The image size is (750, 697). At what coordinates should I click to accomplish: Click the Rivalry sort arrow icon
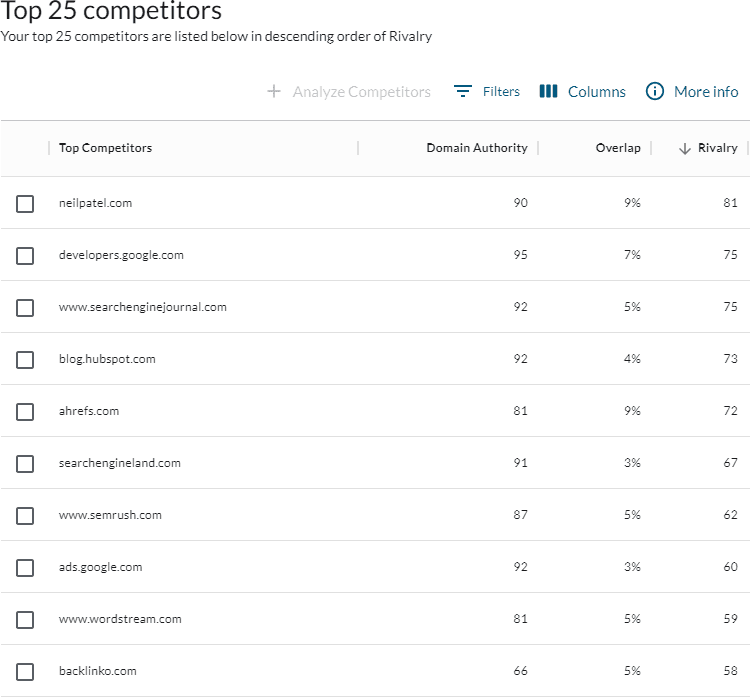(685, 148)
